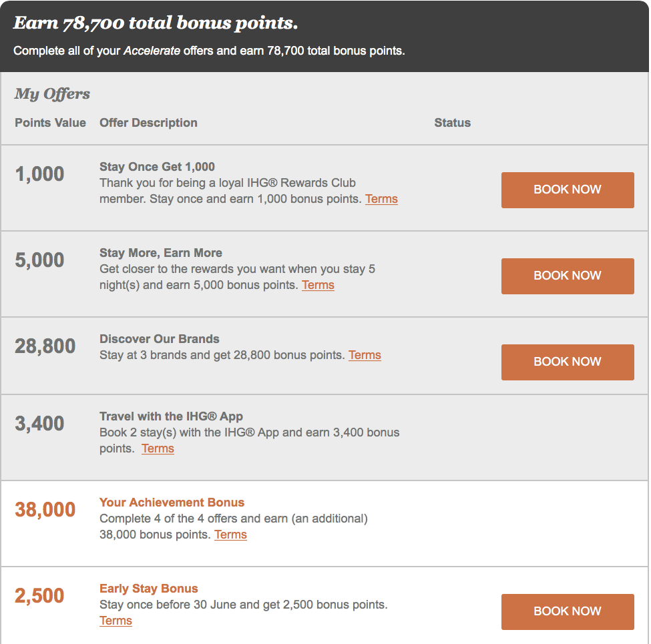Click the Offer Description column header

click(x=148, y=123)
